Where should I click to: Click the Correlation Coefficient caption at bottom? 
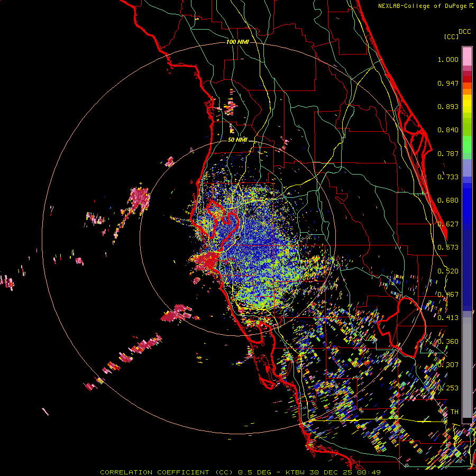pyautogui.click(x=240, y=472)
